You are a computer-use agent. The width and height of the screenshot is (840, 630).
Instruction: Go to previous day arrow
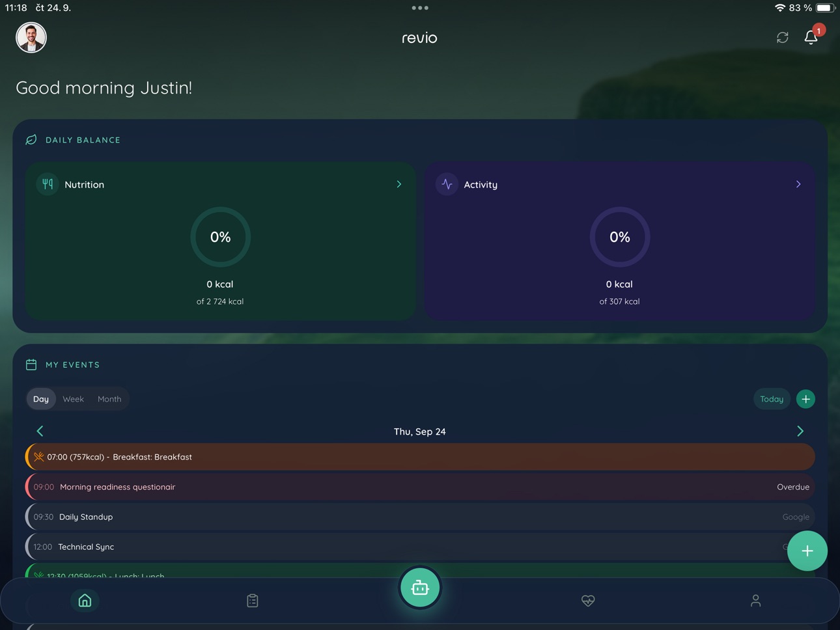point(40,431)
